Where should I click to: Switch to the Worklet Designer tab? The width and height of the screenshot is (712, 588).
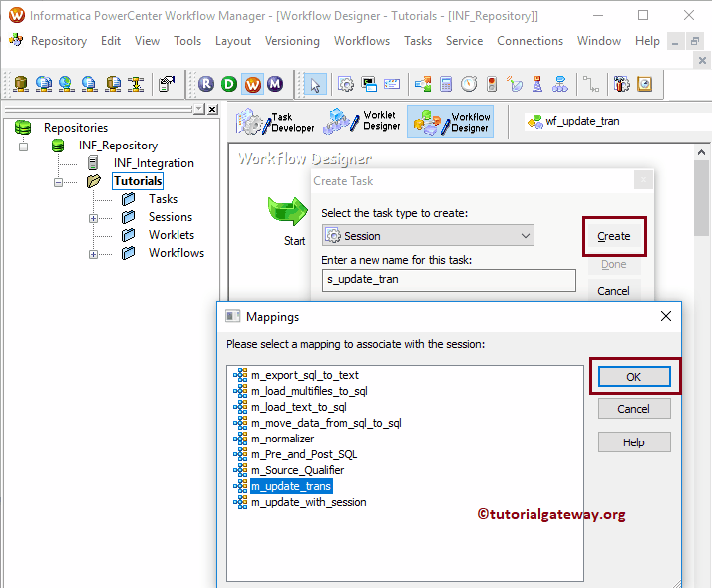(362, 121)
